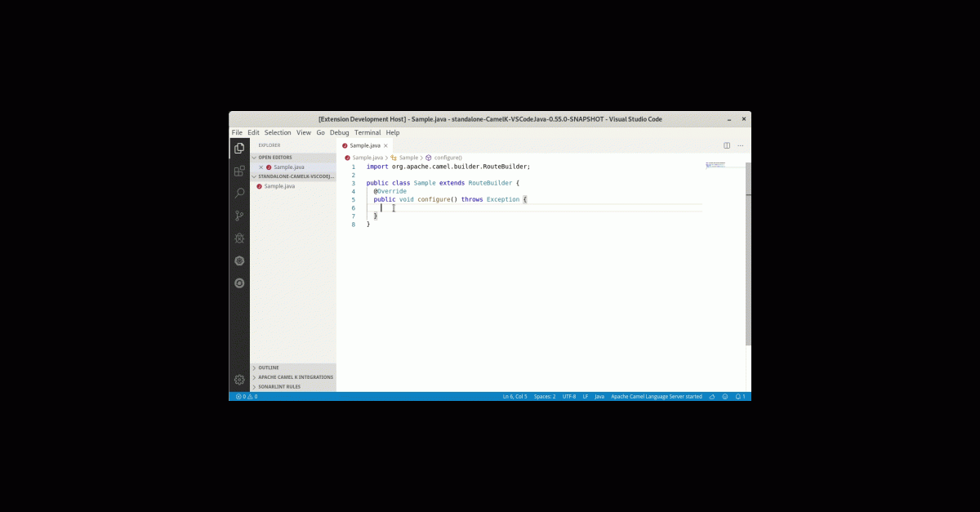Expand the Outline section

[269, 367]
